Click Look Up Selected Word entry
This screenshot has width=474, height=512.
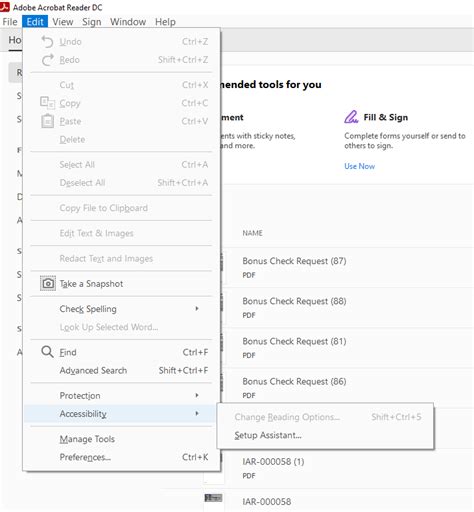pos(121,327)
